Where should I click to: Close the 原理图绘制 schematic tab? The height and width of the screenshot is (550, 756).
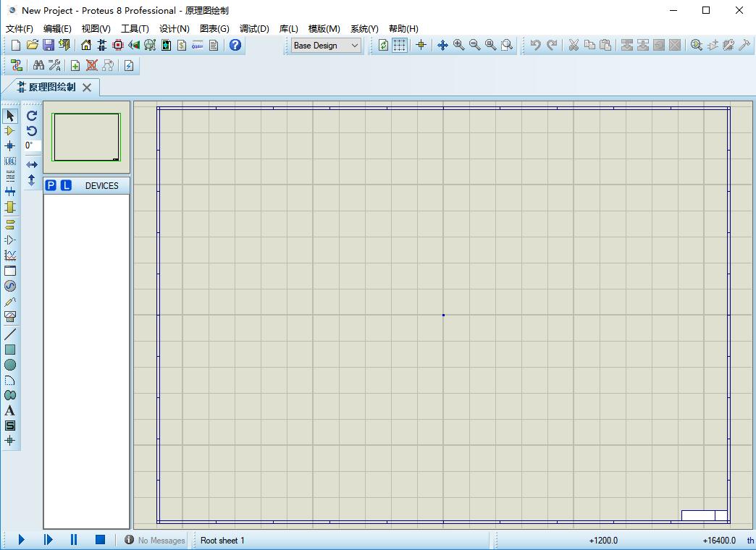[x=87, y=88]
